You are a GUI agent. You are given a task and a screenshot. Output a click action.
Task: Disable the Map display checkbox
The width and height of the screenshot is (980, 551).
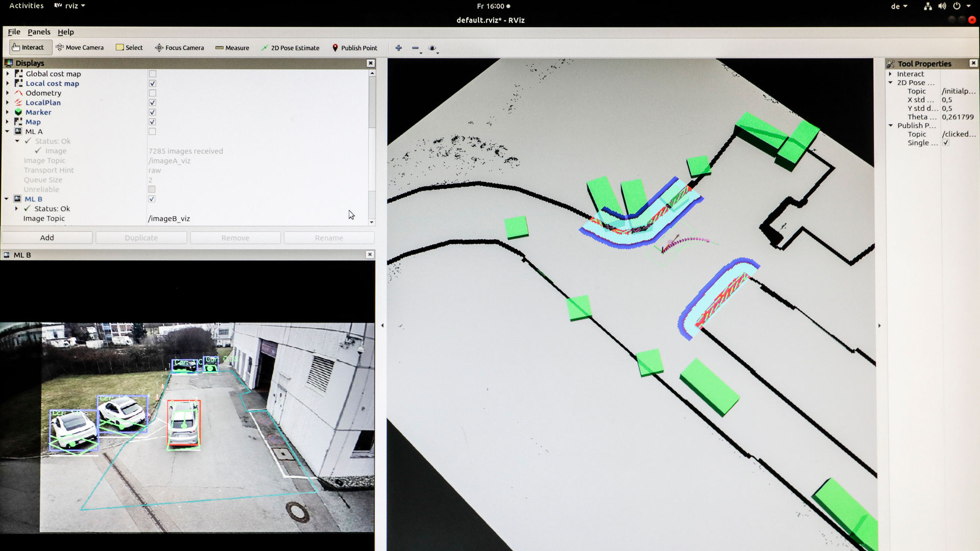pyautogui.click(x=152, y=121)
